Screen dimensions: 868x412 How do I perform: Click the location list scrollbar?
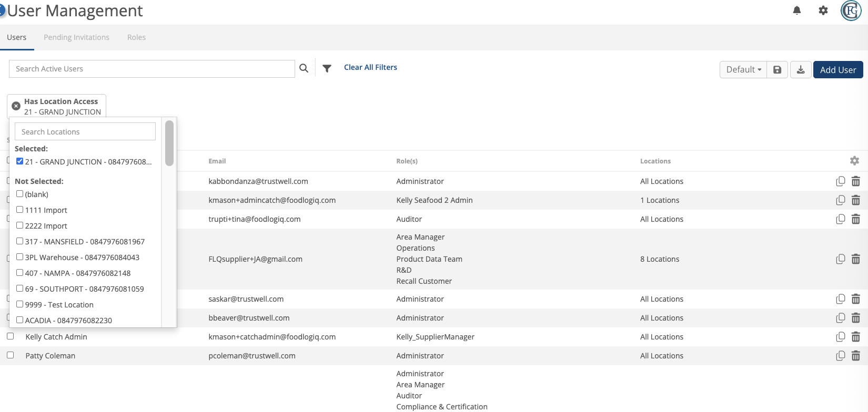pos(169,143)
